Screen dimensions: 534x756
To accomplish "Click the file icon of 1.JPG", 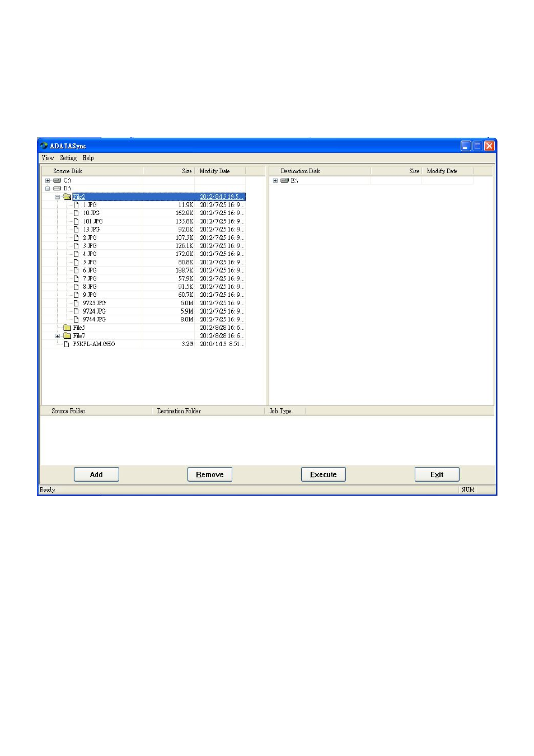I will pos(76,205).
